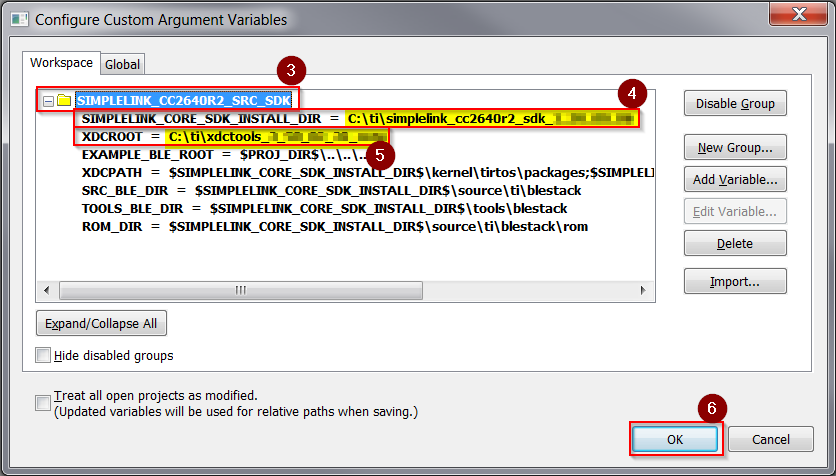Toggle Hide disabled groups checkbox
This screenshot has height=476, width=836.
pyautogui.click(x=43, y=355)
